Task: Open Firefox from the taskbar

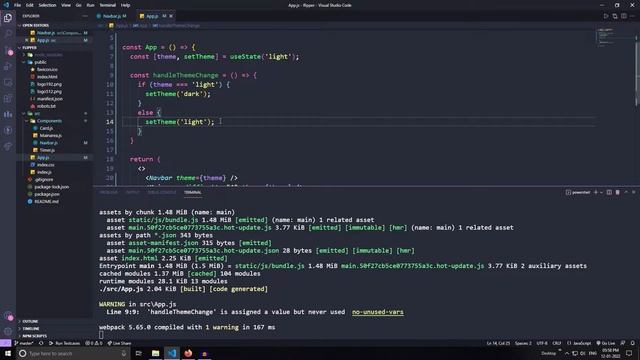Action: (188, 353)
